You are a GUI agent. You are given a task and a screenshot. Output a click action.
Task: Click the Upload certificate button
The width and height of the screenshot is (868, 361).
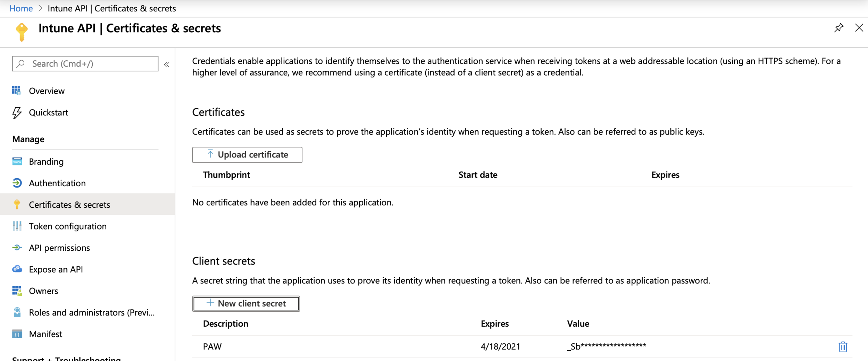click(247, 155)
